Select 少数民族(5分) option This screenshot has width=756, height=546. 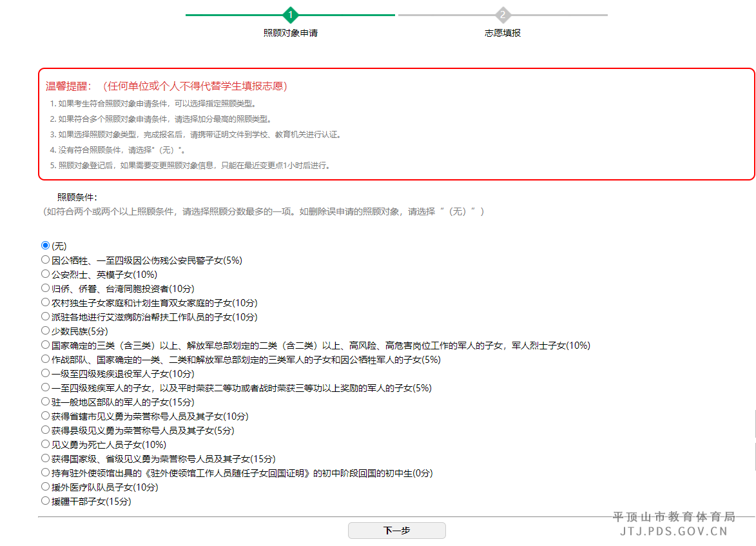click(x=45, y=330)
